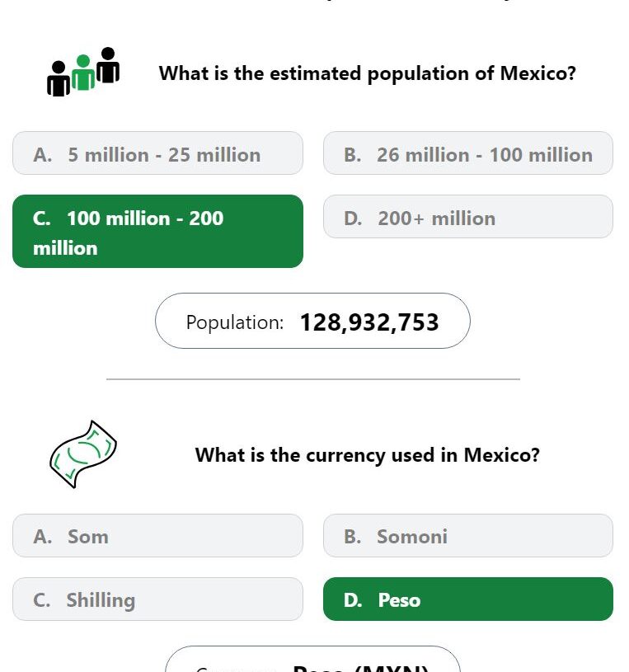Click the green banknote currency icon
Viewport: 629px width, 672px height.
(83, 454)
